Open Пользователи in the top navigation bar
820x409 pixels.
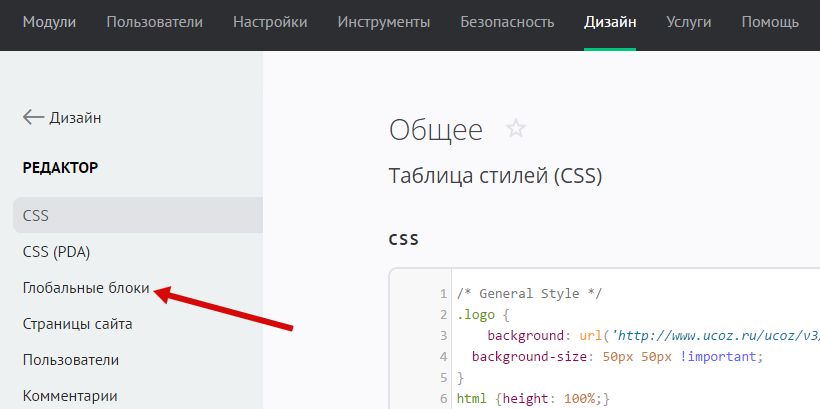point(154,22)
